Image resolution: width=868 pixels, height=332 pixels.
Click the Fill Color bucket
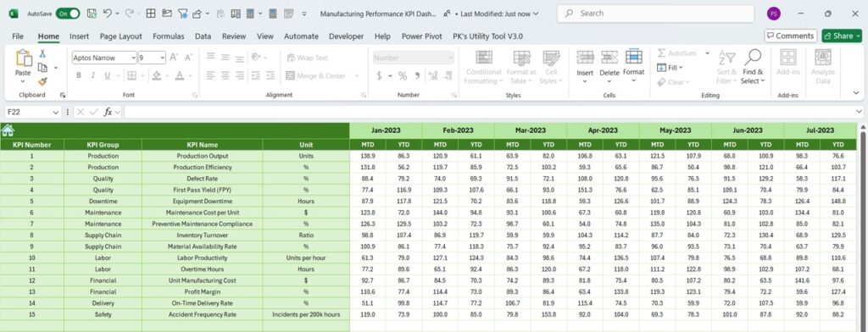click(x=157, y=76)
